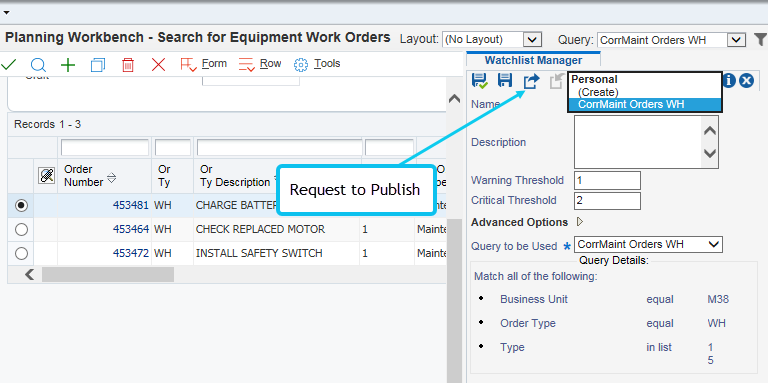Click the horizontal grid scrollbar thumb
This screenshot has width=768, height=383.
(x=108, y=274)
